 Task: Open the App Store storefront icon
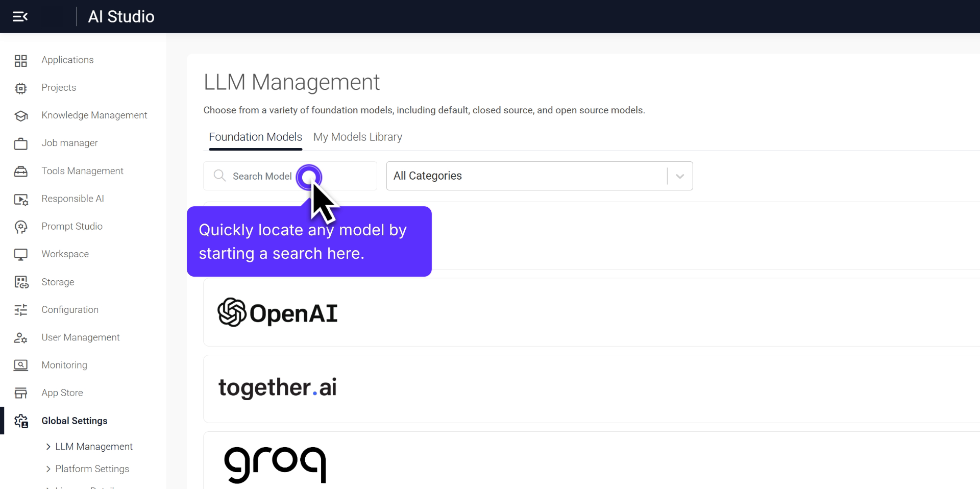pos(21,393)
